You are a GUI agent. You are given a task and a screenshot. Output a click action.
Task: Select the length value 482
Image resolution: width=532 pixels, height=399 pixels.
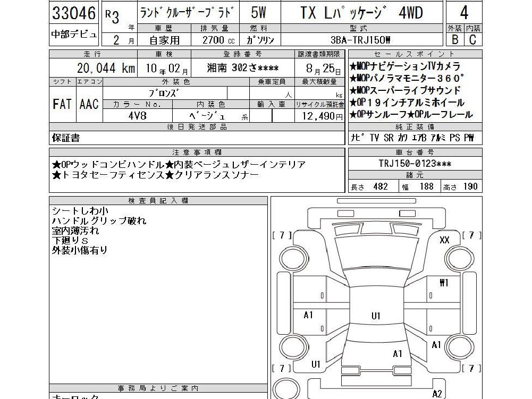381,186
